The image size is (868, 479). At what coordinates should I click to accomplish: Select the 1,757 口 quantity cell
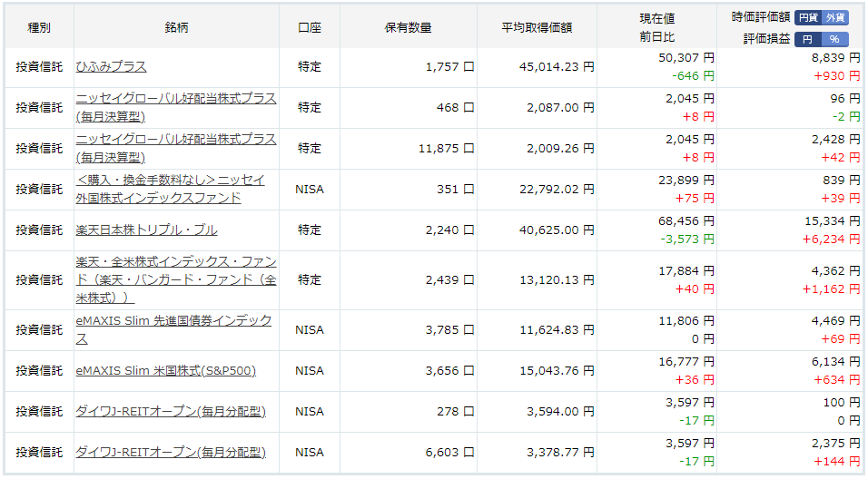pyautogui.click(x=449, y=67)
